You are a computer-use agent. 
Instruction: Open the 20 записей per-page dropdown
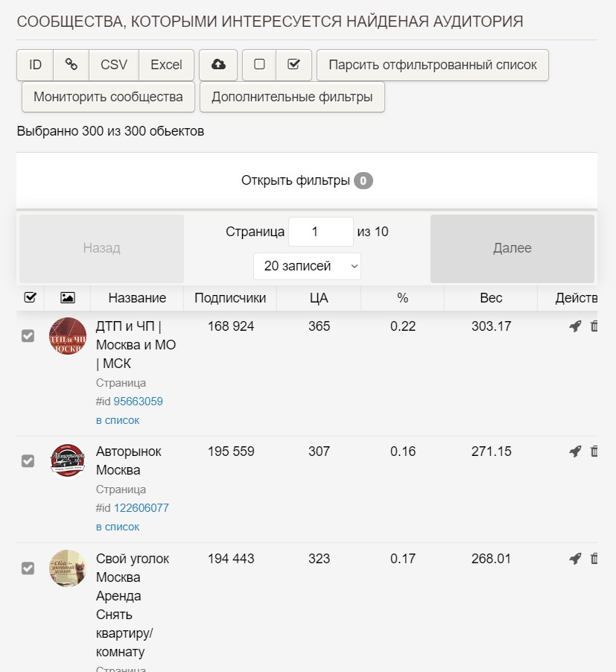[x=307, y=266]
